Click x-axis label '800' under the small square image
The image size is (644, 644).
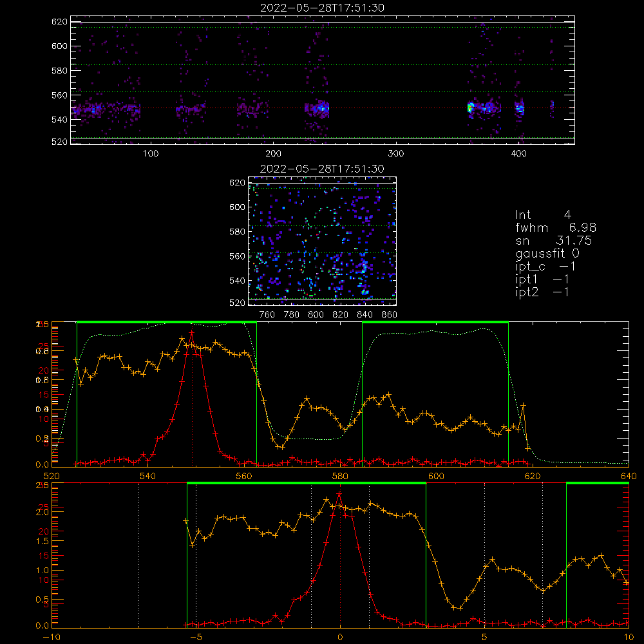[x=316, y=315]
